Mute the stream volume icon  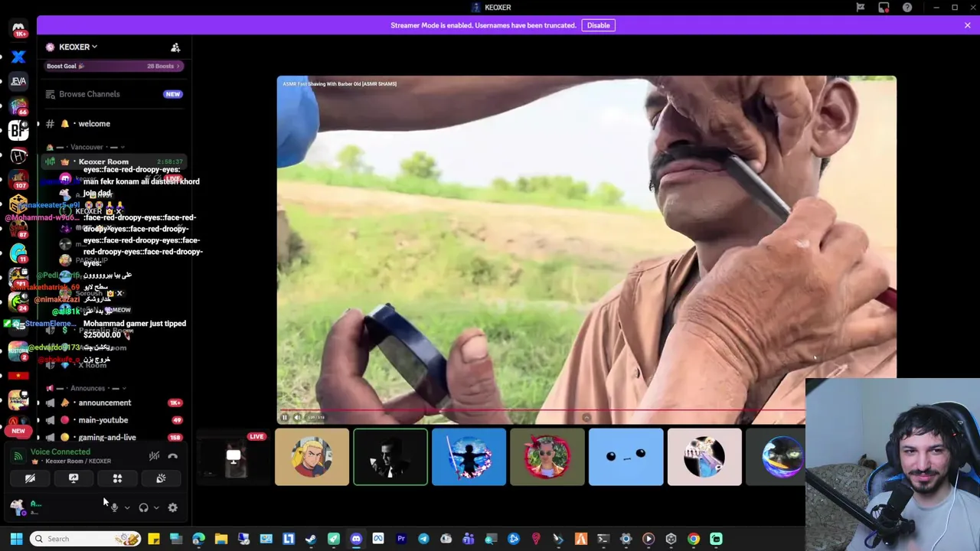point(297,417)
